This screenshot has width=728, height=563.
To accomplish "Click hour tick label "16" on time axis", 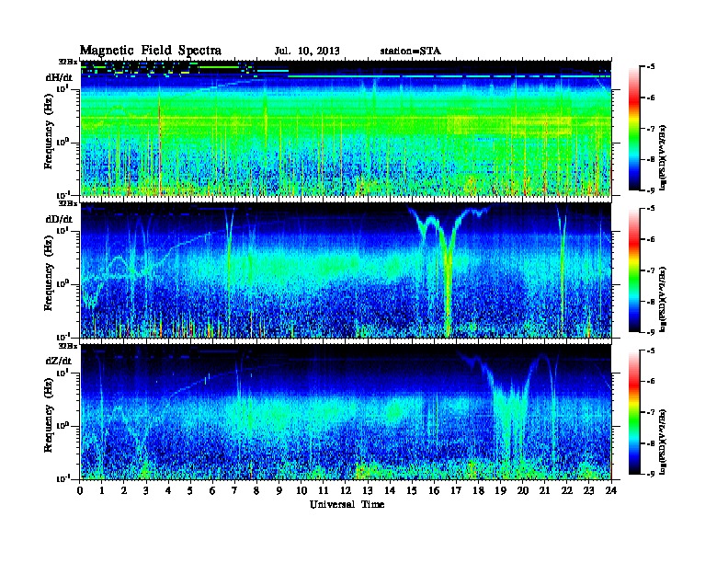I will tap(434, 491).
